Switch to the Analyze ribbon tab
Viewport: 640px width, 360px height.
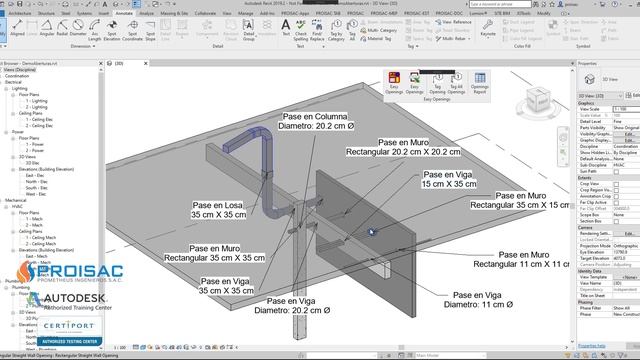147,13
